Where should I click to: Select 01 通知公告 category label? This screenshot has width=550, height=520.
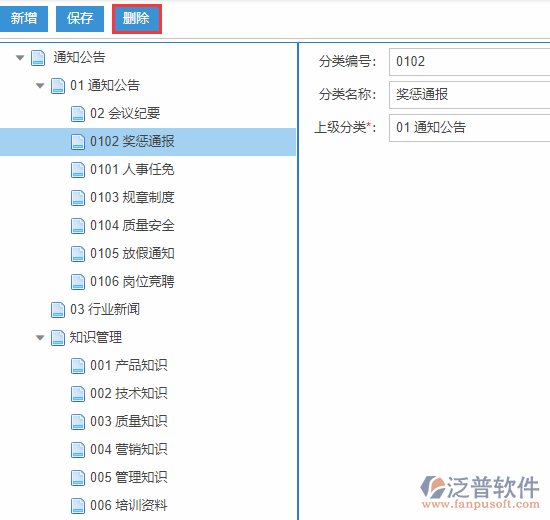(105, 85)
